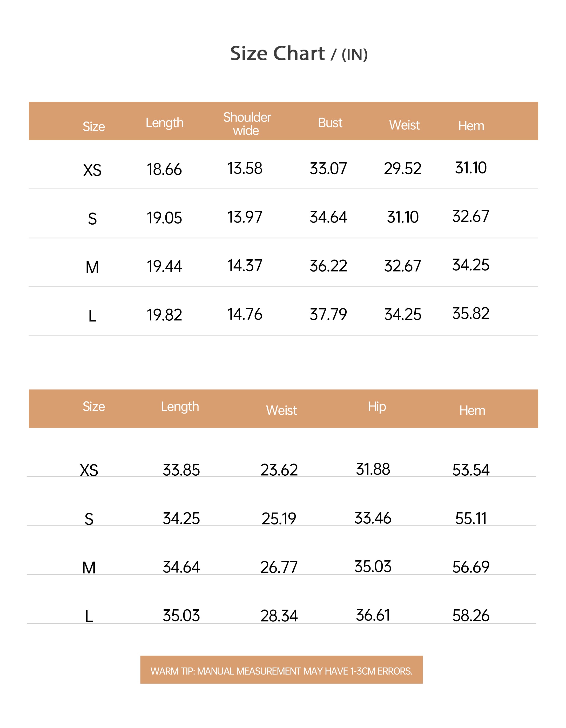This screenshot has width=566, height=728.
Task: Select waist value 26.77
Action: pyautogui.click(x=279, y=567)
